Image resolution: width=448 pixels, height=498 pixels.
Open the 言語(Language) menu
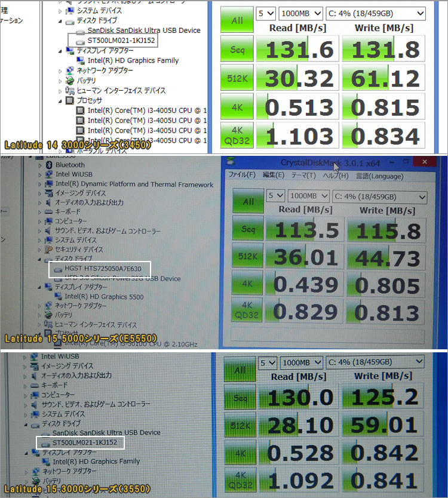[379, 176]
